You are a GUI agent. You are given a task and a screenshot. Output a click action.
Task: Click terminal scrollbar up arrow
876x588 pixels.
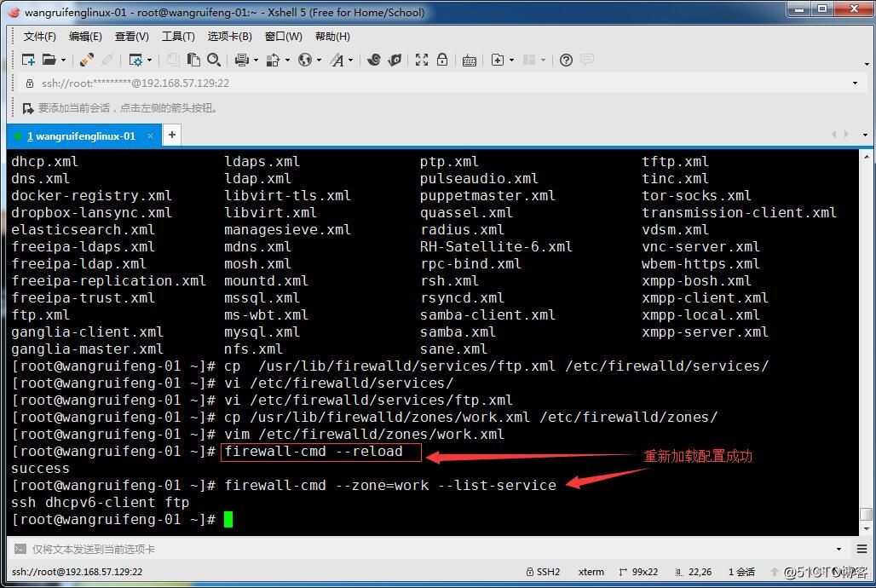tap(866, 156)
